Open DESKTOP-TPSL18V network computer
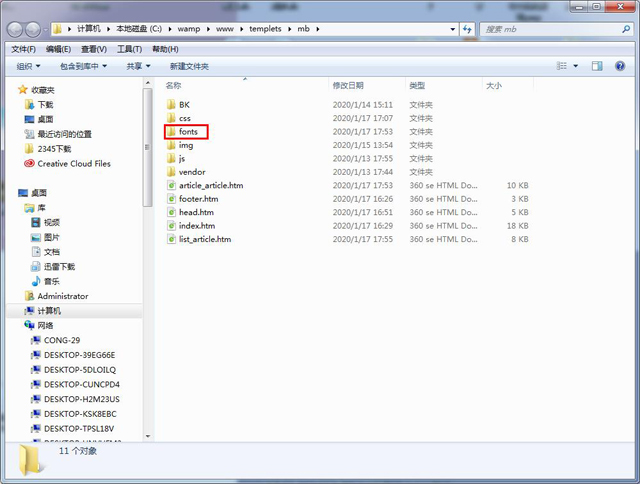This screenshot has width=640, height=484. tap(73, 428)
